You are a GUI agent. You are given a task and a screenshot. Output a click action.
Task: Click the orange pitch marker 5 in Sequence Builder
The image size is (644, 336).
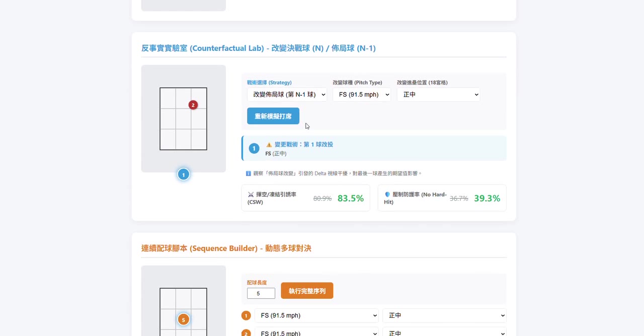click(184, 319)
